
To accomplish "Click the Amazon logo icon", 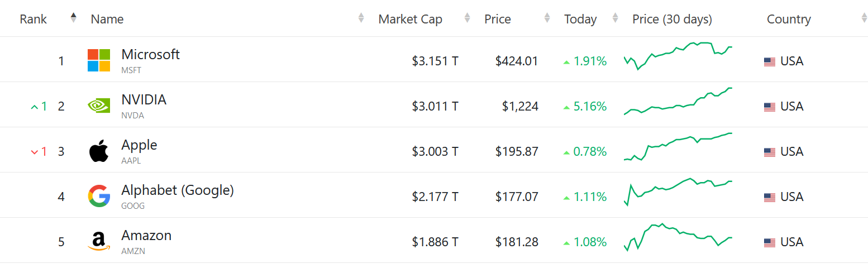I will pos(99,242).
